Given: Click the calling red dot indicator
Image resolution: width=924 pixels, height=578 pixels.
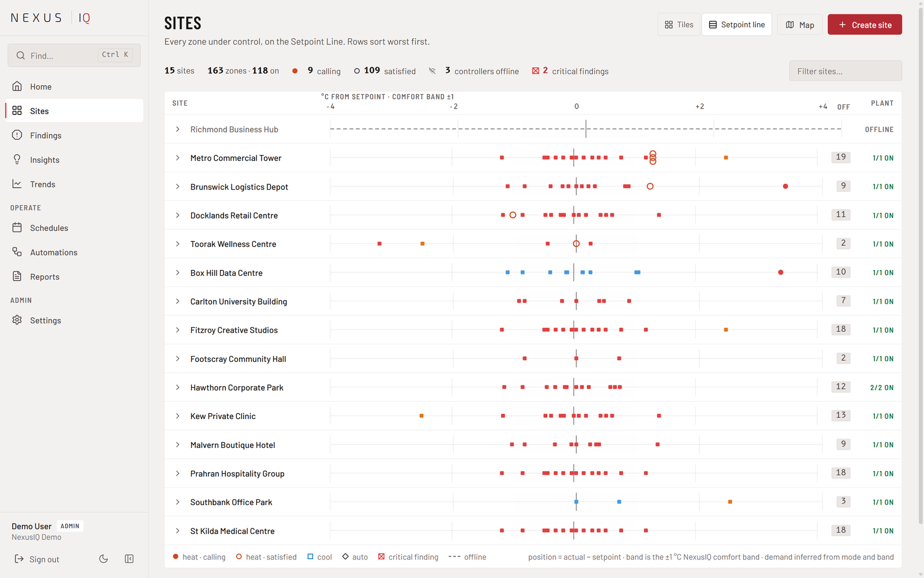Looking at the screenshot, I should (x=295, y=71).
